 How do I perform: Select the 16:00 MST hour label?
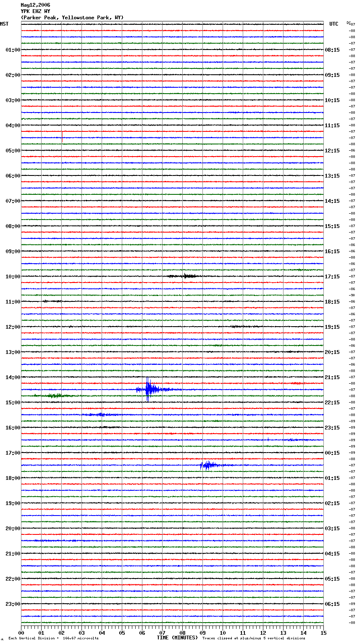click(x=13, y=428)
